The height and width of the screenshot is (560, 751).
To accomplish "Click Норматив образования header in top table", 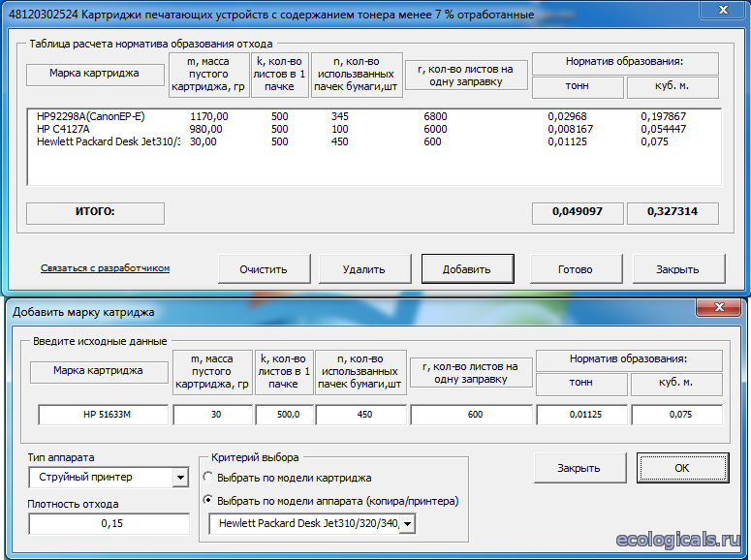I will (625, 63).
